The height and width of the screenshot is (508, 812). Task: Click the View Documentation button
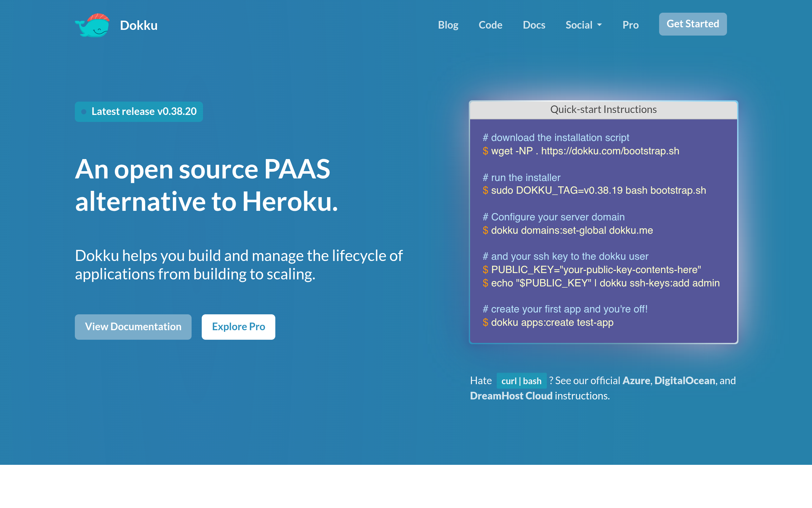pyautogui.click(x=133, y=327)
